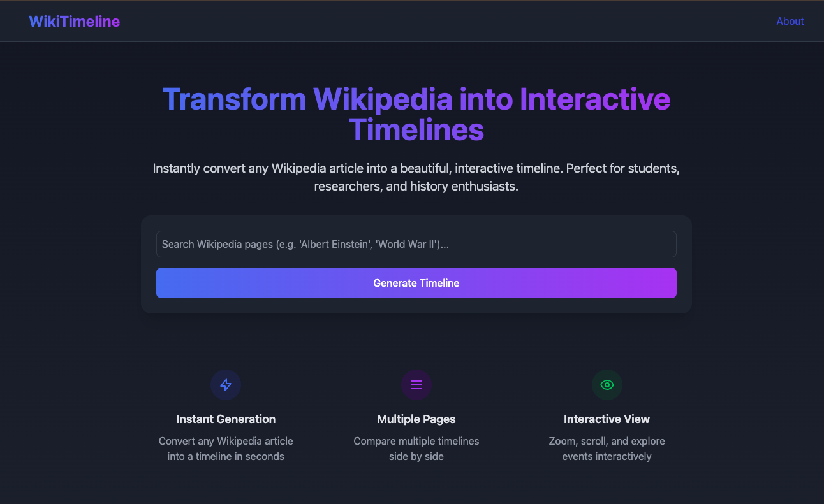The image size is (824, 504).
Task: Click the 'Transform Wikipedia into Interactive Timelines' heading
Action: pos(416,115)
